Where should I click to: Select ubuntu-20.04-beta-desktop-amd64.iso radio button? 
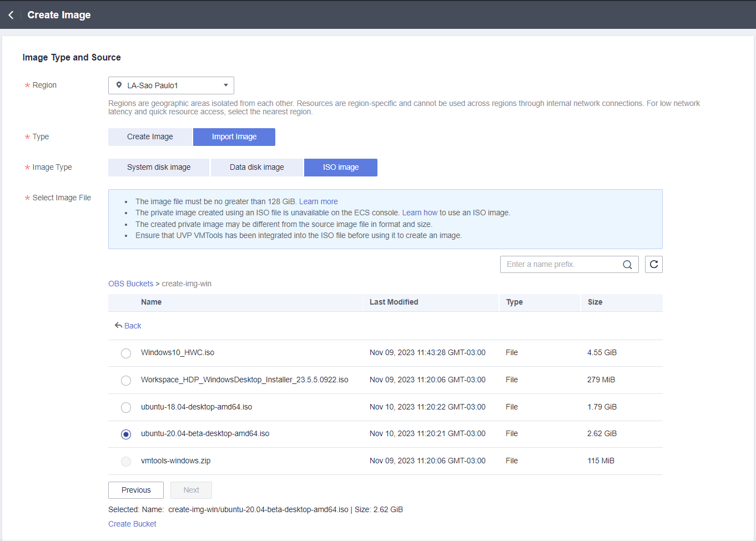pyautogui.click(x=126, y=434)
